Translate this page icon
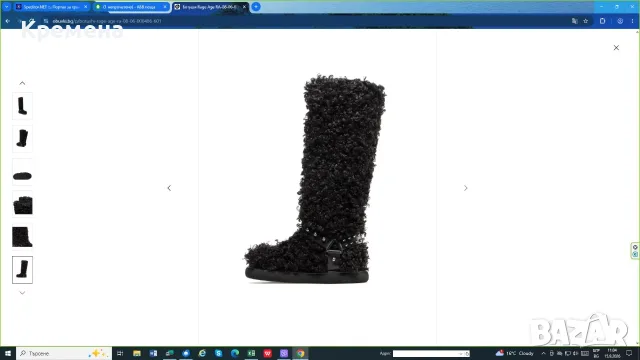The width and height of the screenshot is (640, 360). click(x=574, y=21)
